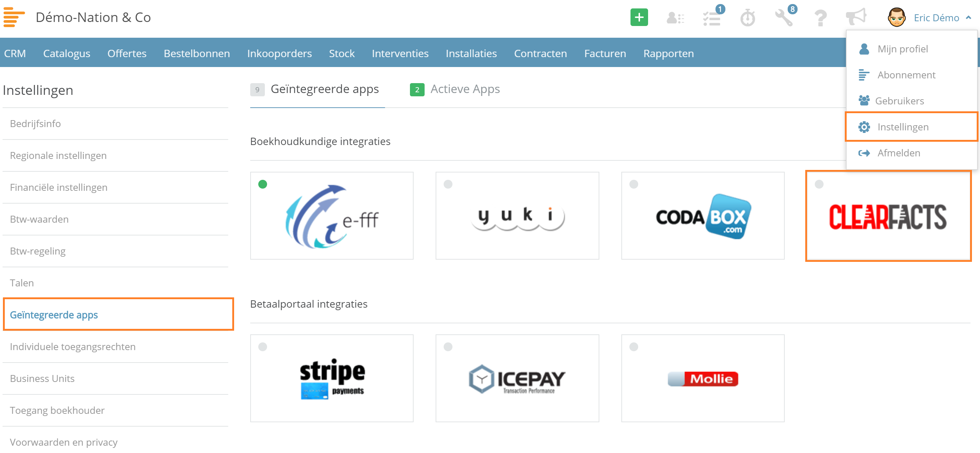The height and width of the screenshot is (453, 980).
Task: Open the Catalogus menu
Action: (x=67, y=53)
